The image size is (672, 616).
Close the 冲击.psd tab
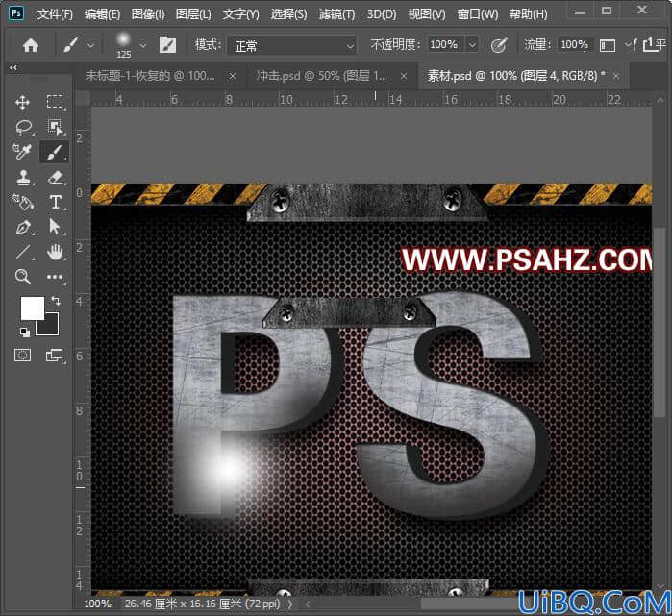tap(404, 76)
